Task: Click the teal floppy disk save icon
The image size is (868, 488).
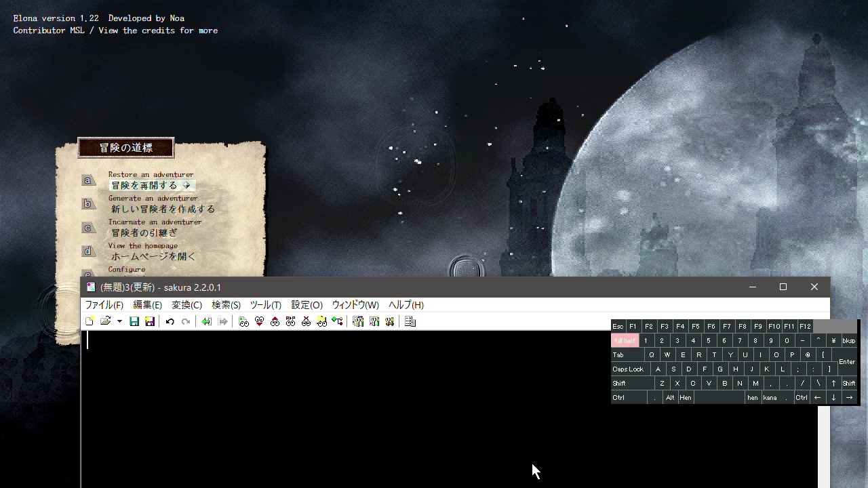Action: [134, 322]
